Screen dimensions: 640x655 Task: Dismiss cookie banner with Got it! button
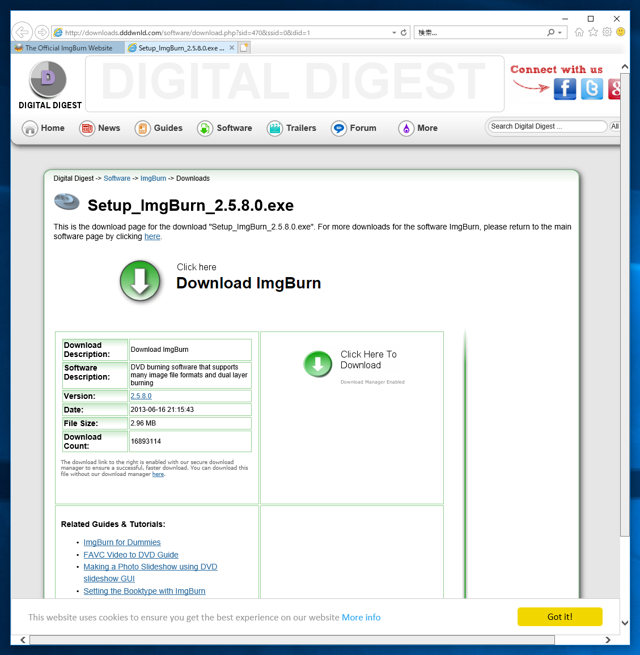click(560, 617)
